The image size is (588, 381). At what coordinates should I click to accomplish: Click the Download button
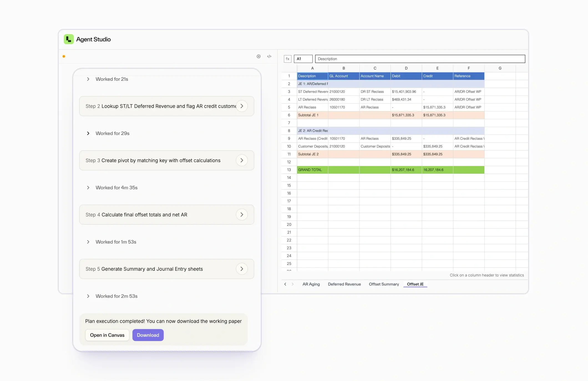(148, 335)
